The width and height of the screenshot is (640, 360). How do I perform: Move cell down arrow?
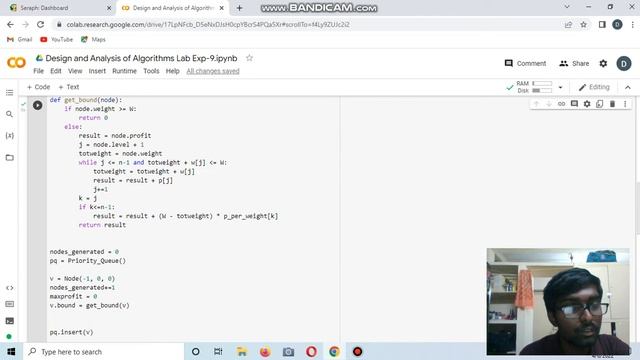pyautogui.click(x=549, y=104)
